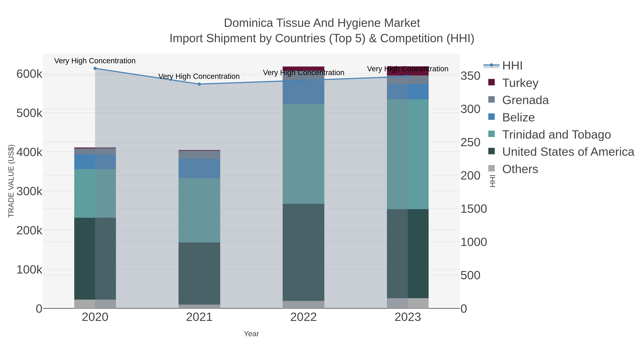This screenshot has width=644, height=362.
Task: Click the 350 HHI axis tick label
Action: click(x=470, y=76)
